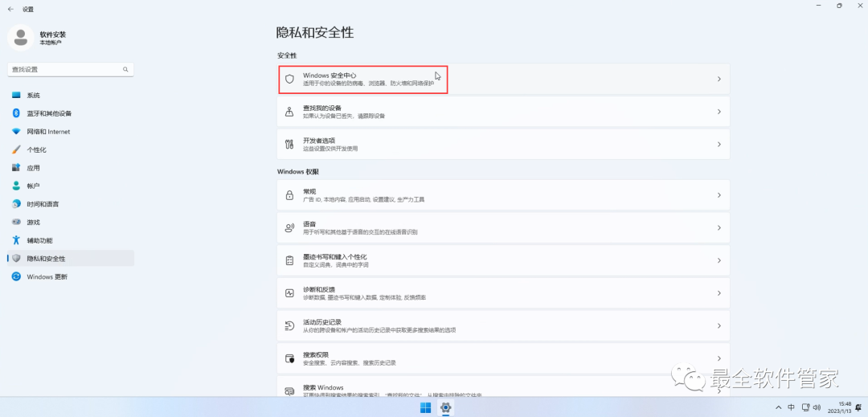Click the 隐私和安全性 shield icon in sidebar

16,258
